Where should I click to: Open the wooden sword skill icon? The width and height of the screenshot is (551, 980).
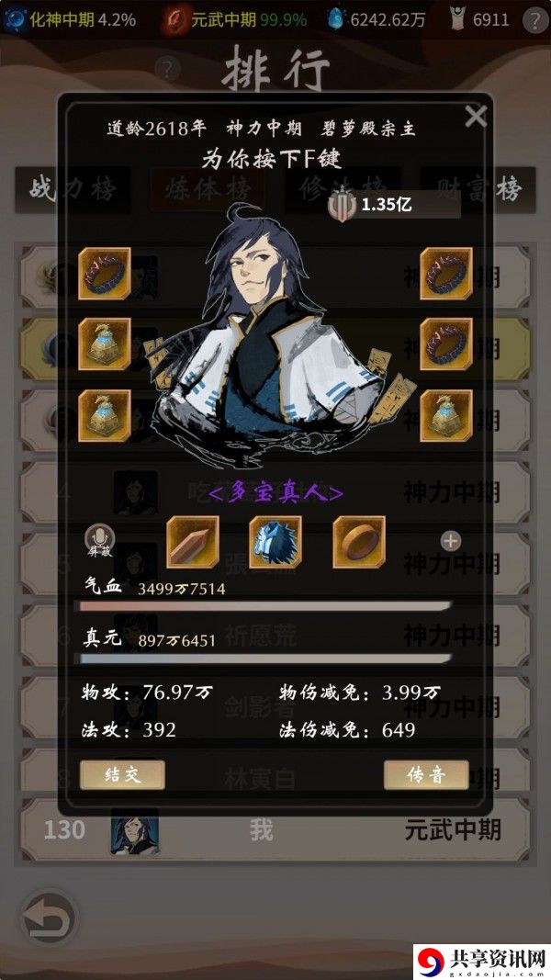(193, 542)
